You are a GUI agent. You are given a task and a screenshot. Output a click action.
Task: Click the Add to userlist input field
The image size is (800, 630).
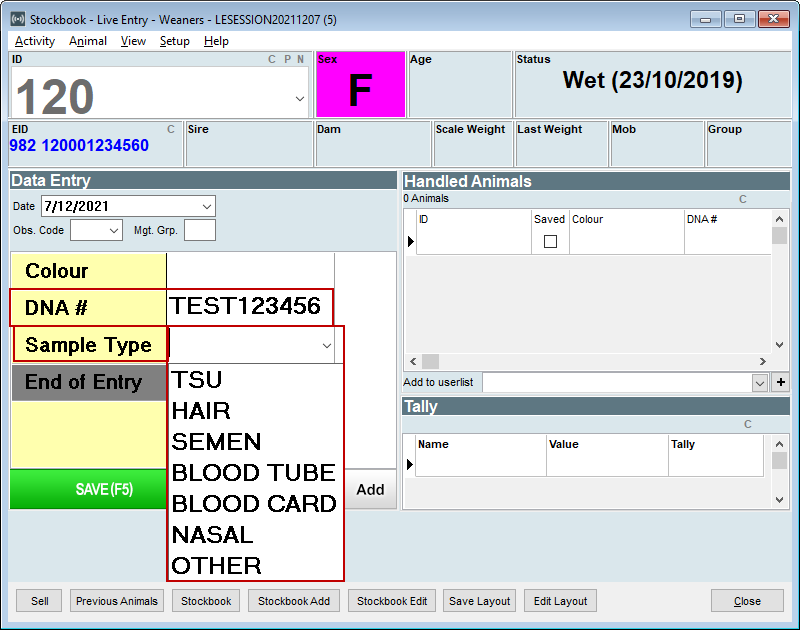pyautogui.click(x=617, y=383)
